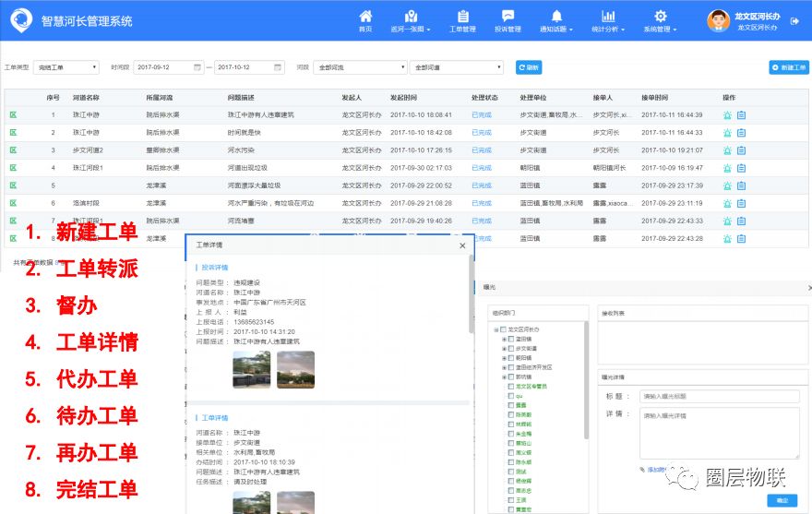Click the 标题 exposure title input field

tap(720, 397)
